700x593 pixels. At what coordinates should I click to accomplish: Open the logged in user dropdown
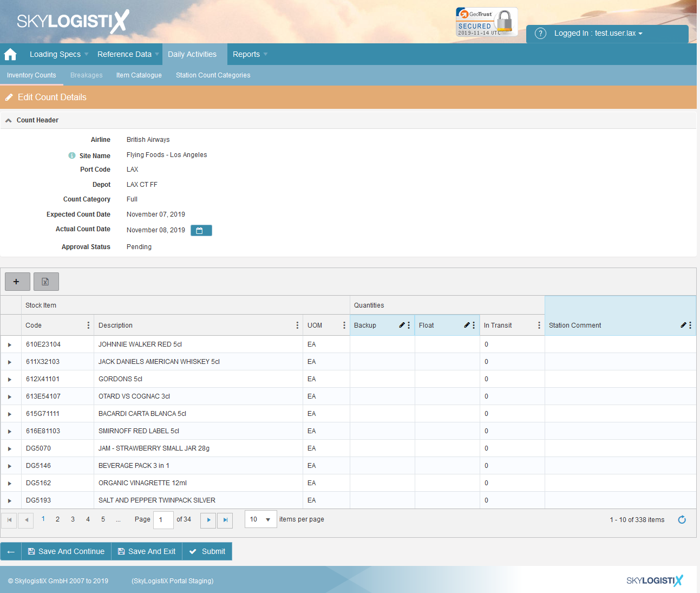point(598,33)
